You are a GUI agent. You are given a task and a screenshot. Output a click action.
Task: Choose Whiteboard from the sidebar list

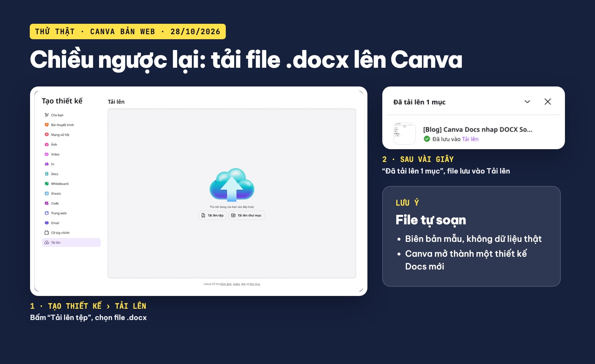click(71, 184)
